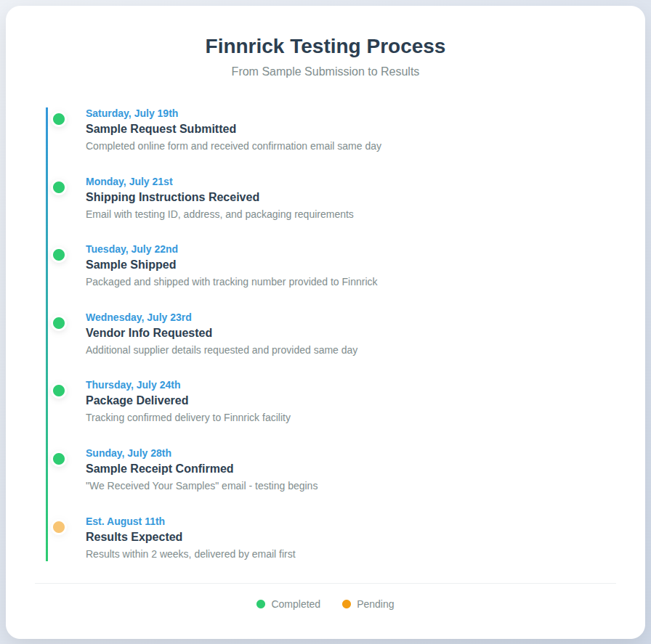This screenshot has width=651, height=644.
Task: Click the Results Expected heading
Action: click(134, 537)
